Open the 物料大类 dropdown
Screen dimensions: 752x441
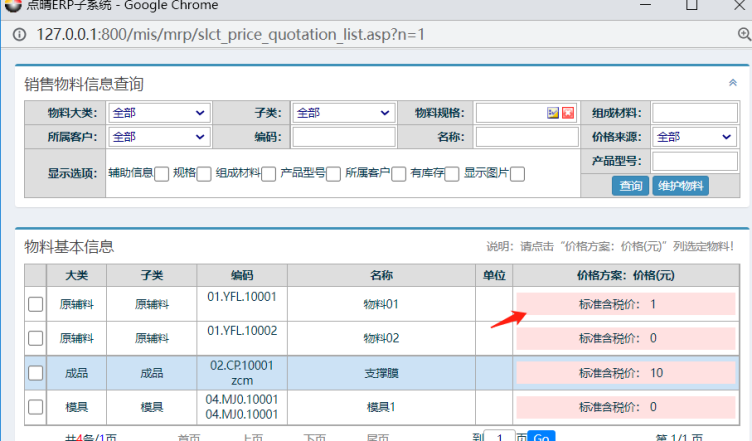pos(158,113)
